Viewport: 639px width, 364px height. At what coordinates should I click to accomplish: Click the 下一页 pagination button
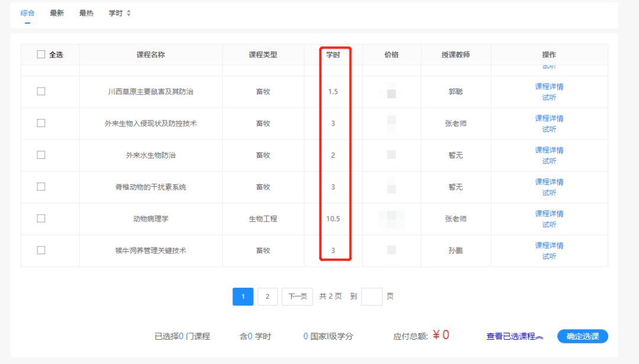click(x=297, y=296)
